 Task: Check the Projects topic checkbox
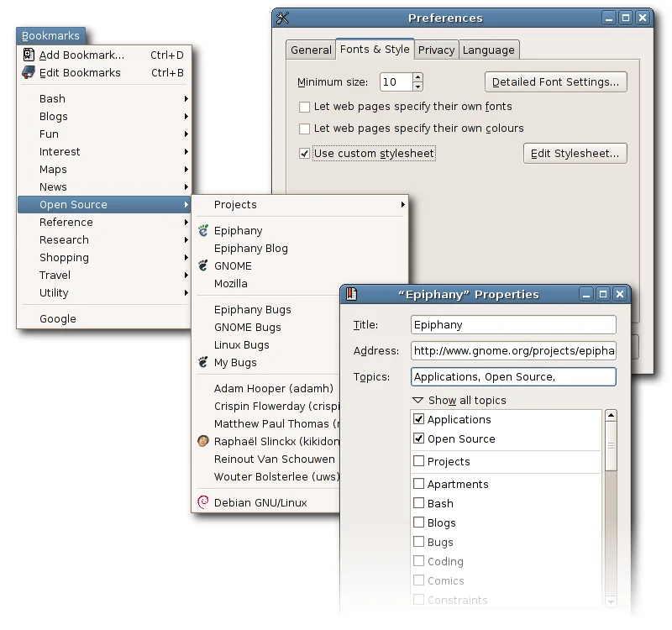click(x=417, y=461)
